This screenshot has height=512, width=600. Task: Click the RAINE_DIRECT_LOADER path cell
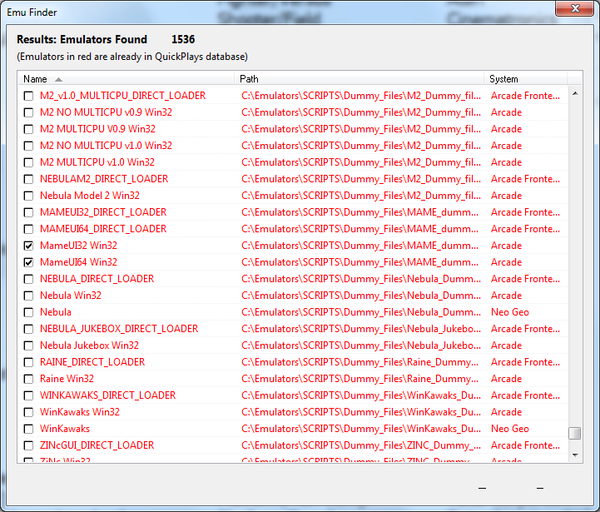click(x=360, y=362)
